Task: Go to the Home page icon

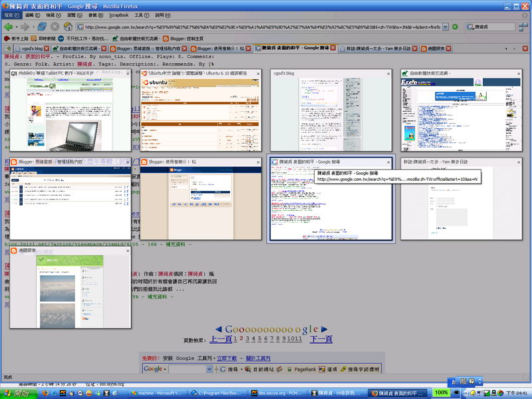Action: click(x=68, y=27)
